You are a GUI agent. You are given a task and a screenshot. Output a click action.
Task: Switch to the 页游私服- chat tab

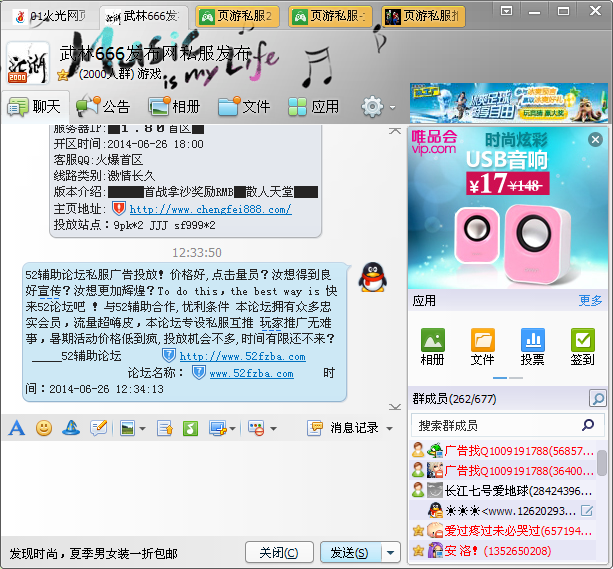pos(331,16)
